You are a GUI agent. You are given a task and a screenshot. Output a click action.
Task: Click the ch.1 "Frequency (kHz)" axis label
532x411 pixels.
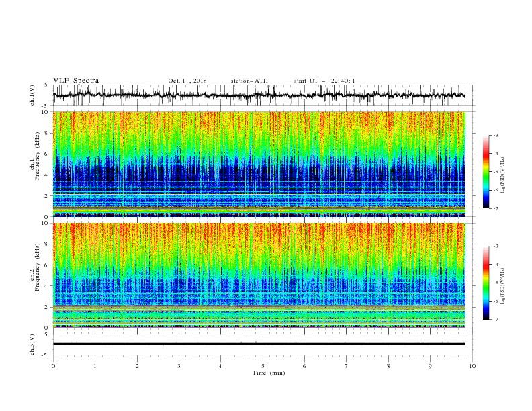coord(38,156)
